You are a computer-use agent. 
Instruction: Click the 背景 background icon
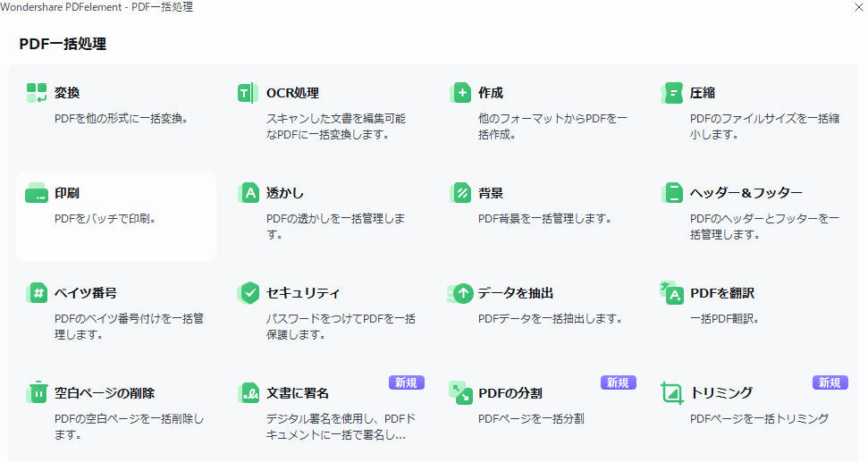pos(460,193)
